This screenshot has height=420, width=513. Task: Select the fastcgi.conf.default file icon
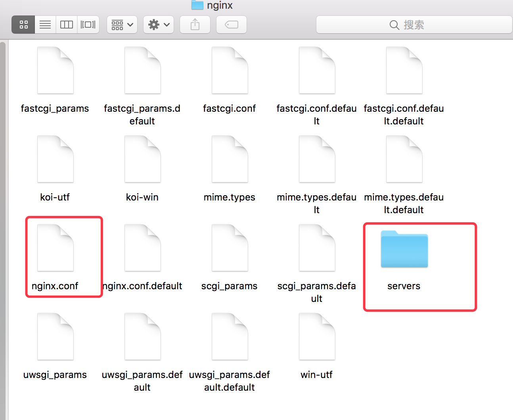point(317,70)
